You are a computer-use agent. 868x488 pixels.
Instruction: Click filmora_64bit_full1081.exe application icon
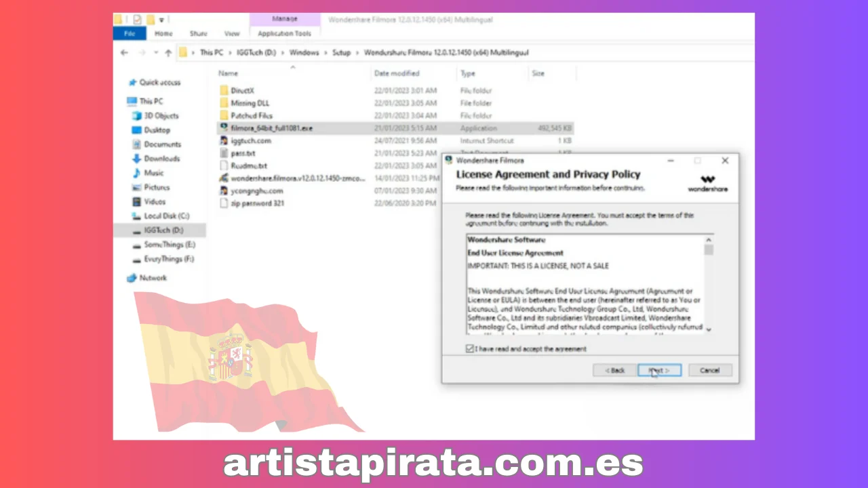coord(224,127)
